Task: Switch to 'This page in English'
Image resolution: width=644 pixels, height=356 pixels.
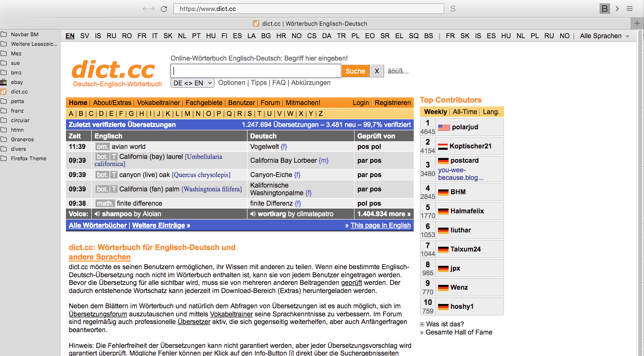Action: pyautogui.click(x=381, y=225)
